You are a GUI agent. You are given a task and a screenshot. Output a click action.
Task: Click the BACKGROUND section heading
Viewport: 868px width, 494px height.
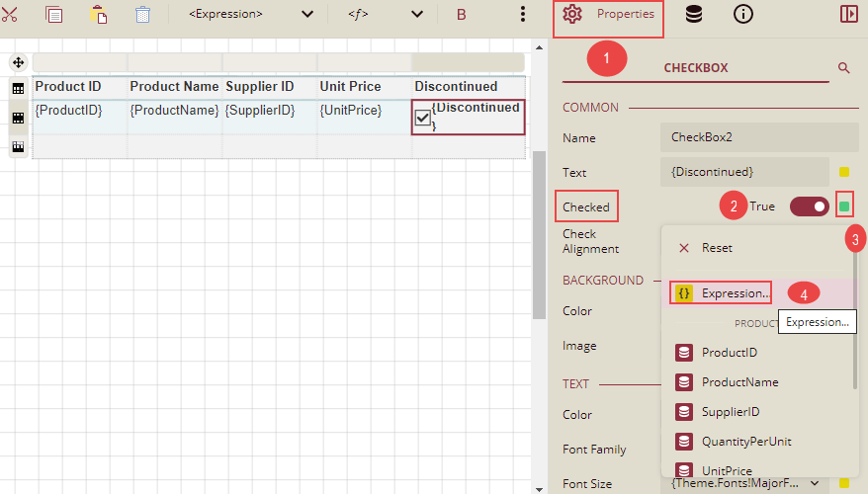(x=603, y=281)
